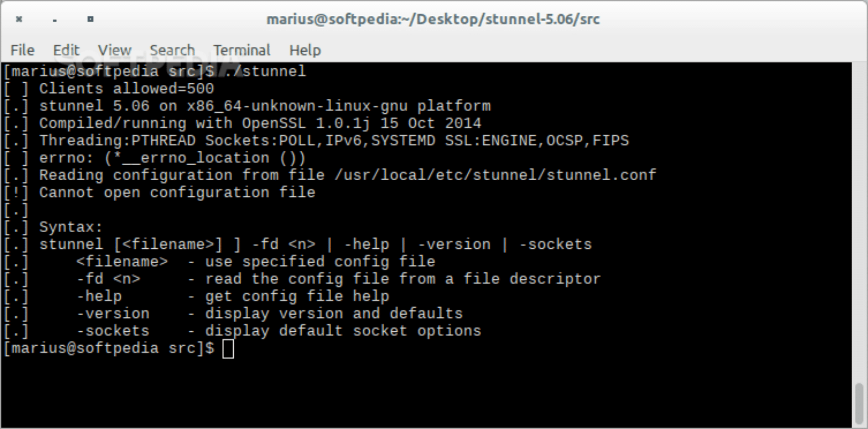Click 'read the config file from a file descriptor'
The height and width of the screenshot is (429, 868).
[403, 279]
